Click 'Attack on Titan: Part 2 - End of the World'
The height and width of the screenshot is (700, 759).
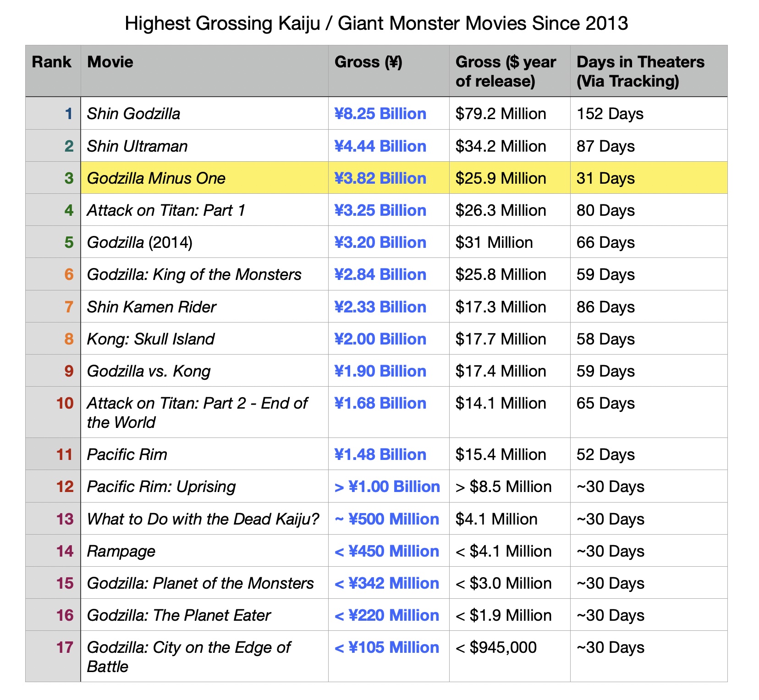[204, 412]
